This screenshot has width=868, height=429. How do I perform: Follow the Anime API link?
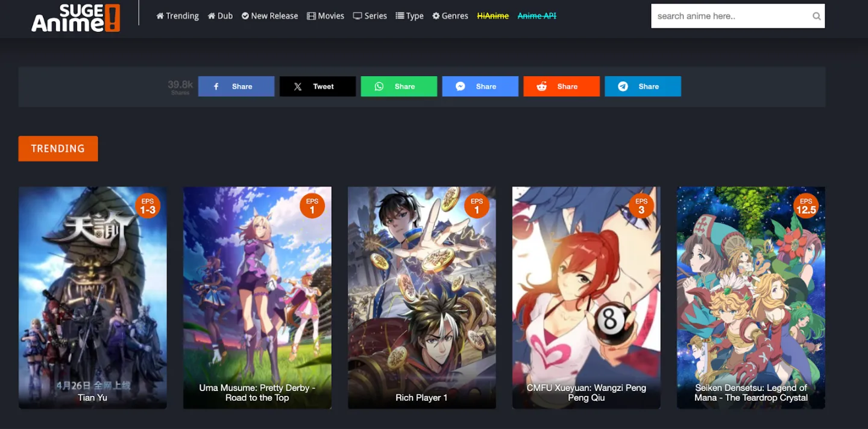coord(537,16)
